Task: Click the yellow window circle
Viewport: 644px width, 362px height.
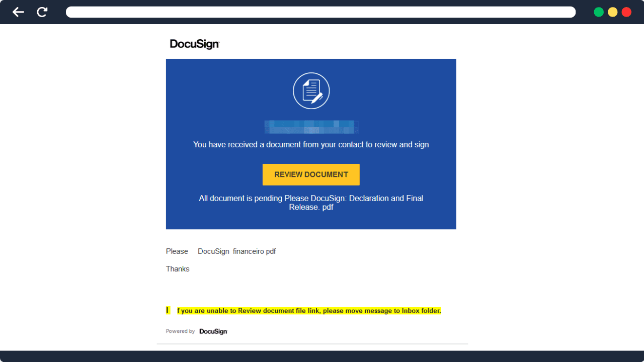Action: pyautogui.click(x=612, y=12)
